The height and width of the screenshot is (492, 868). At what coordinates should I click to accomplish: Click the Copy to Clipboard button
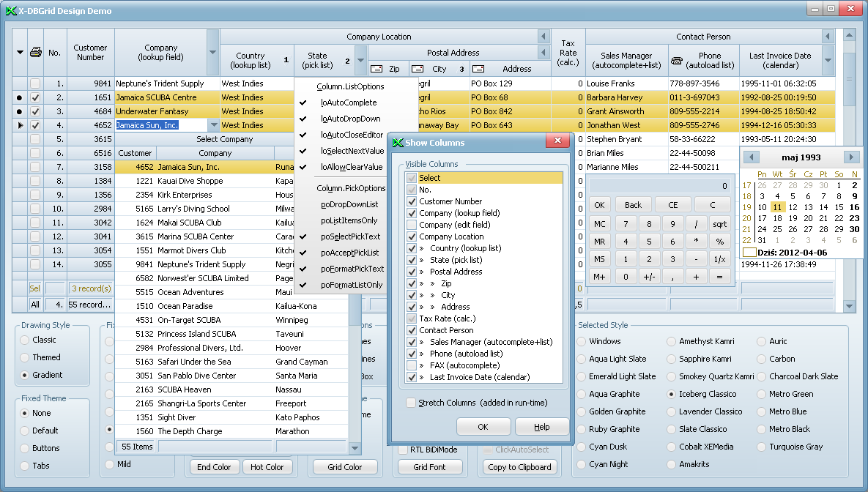tap(519, 467)
